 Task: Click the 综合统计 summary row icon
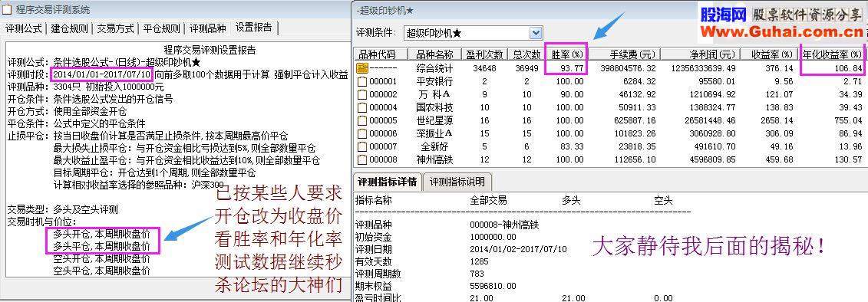tap(362, 68)
